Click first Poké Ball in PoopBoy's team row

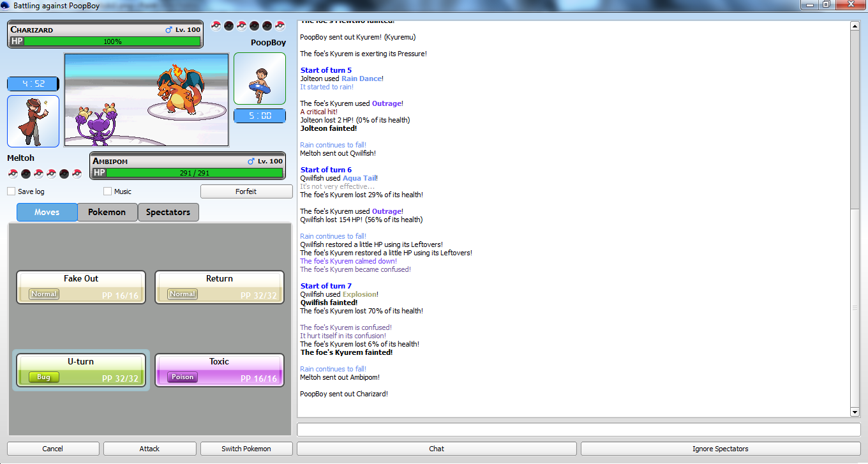tap(216, 26)
